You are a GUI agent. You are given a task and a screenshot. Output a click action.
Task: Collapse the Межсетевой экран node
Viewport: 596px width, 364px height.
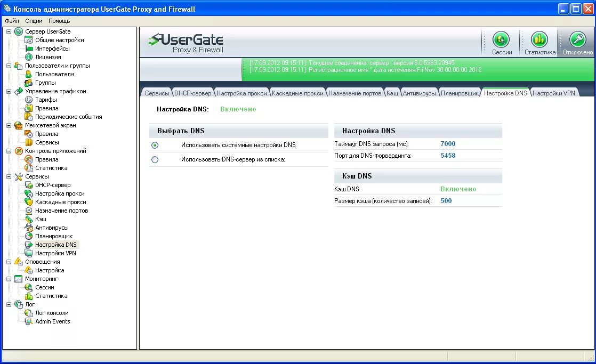pos(9,125)
